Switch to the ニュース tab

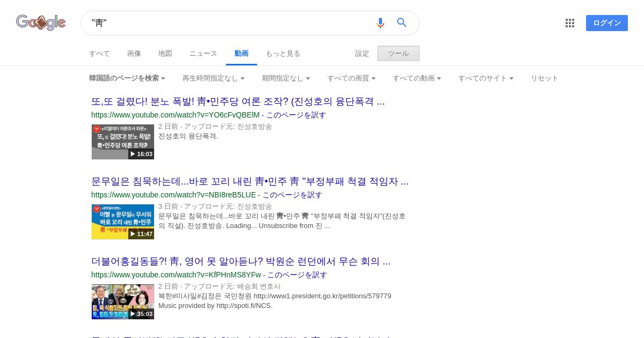(203, 54)
